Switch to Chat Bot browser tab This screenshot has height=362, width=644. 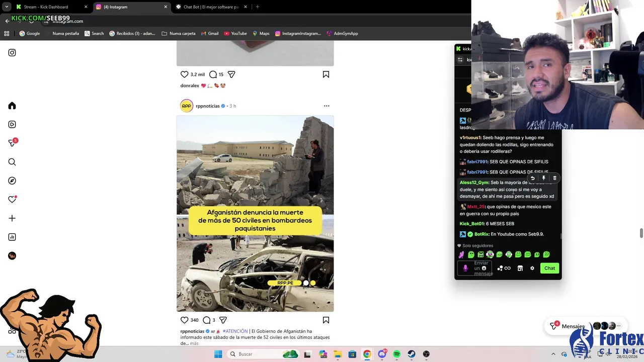pos(210,7)
